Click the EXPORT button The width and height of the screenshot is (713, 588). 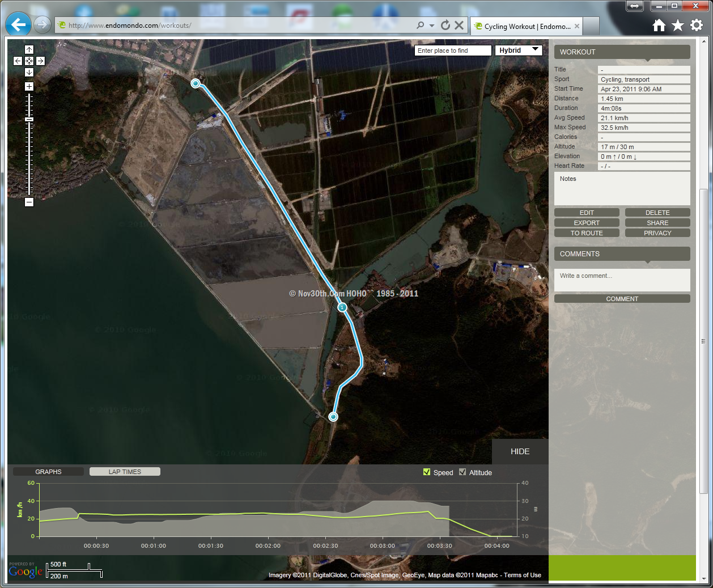(587, 223)
